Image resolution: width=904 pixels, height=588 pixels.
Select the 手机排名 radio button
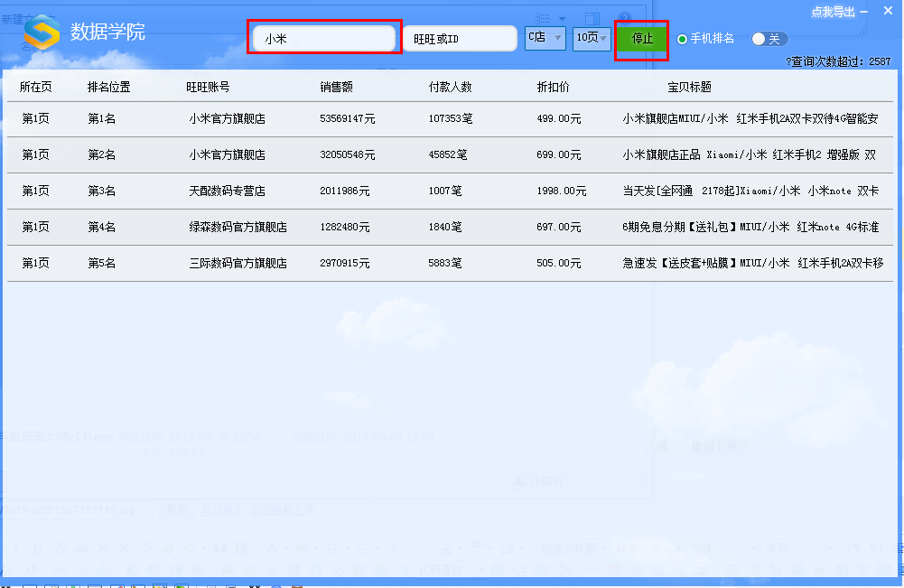coord(682,38)
